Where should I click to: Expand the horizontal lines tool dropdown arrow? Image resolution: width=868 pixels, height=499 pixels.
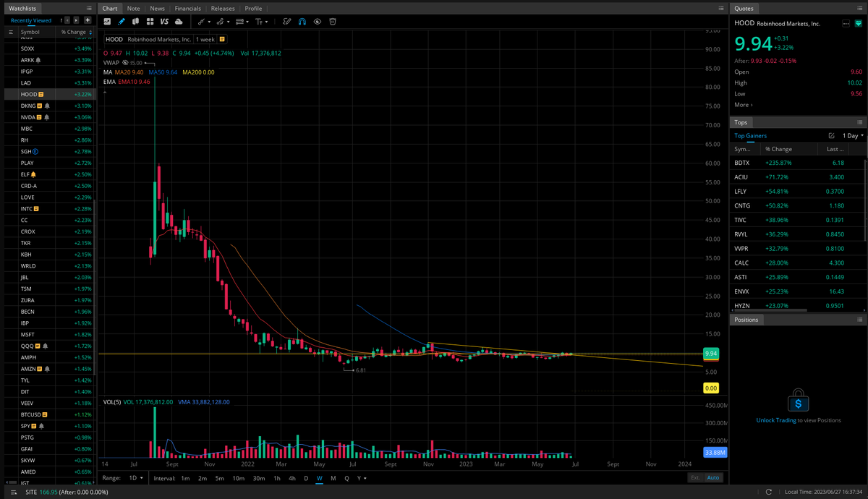click(247, 22)
